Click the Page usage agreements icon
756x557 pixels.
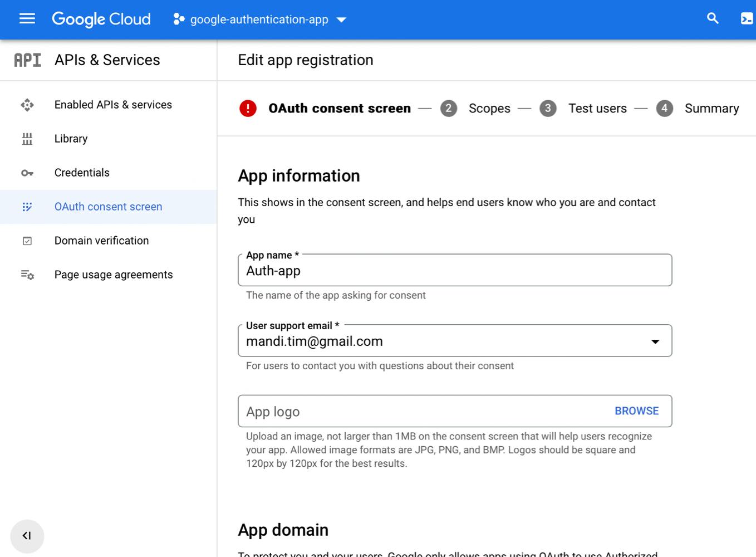pyautogui.click(x=27, y=275)
